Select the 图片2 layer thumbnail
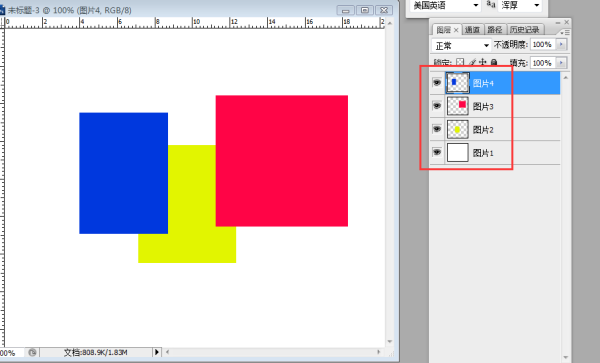 coord(457,129)
